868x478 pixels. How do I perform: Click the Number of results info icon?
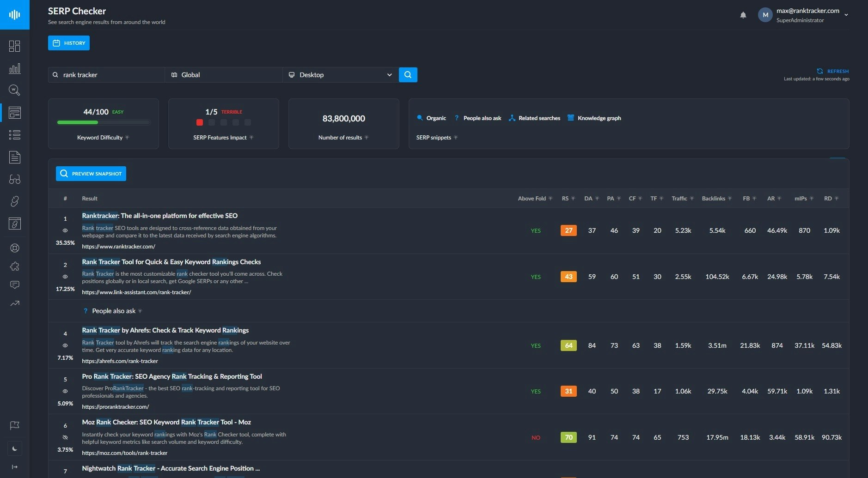367,138
